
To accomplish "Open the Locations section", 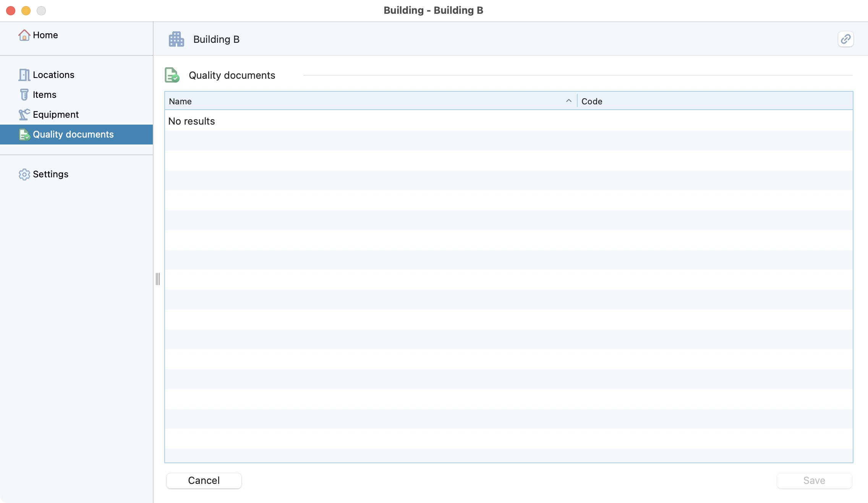I will tap(76, 75).
